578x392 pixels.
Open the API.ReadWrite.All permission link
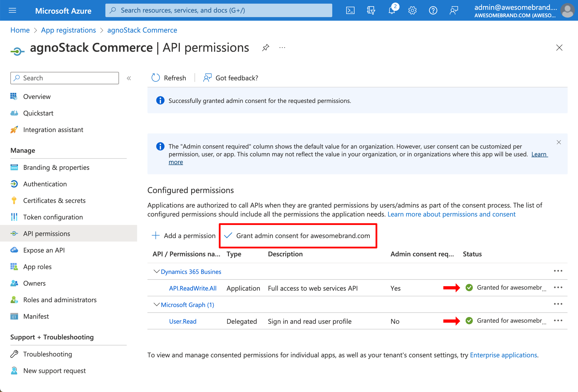coord(193,288)
